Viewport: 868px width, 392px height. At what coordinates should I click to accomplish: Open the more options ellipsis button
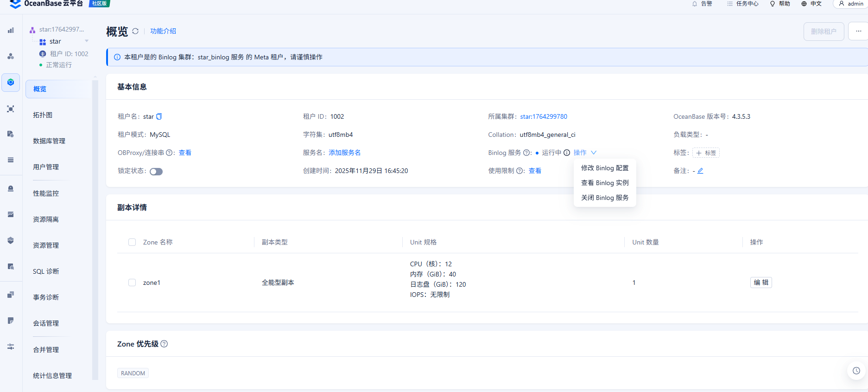(858, 32)
